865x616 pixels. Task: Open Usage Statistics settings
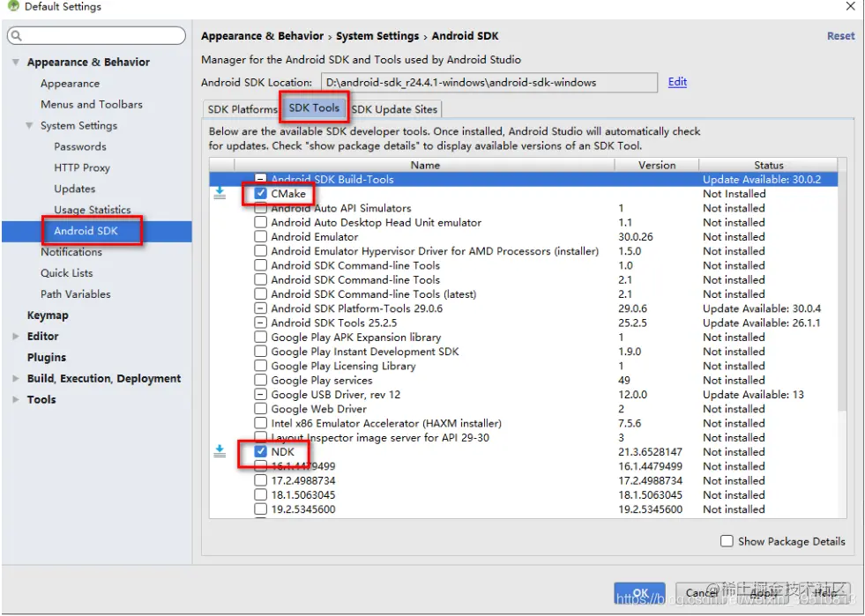pos(92,210)
